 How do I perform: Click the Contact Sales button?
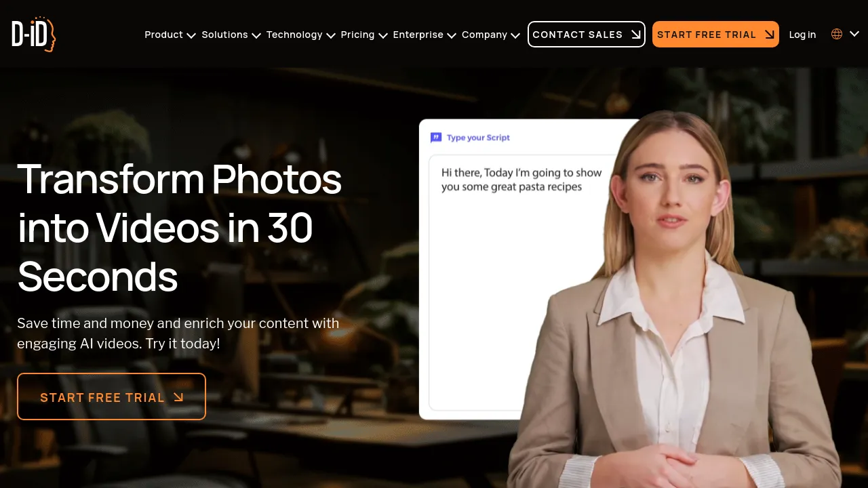click(x=587, y=34)
